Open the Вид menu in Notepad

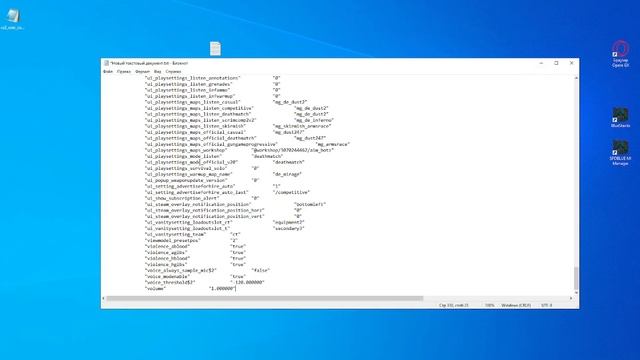pyautogui.click(x=158, y=71)
